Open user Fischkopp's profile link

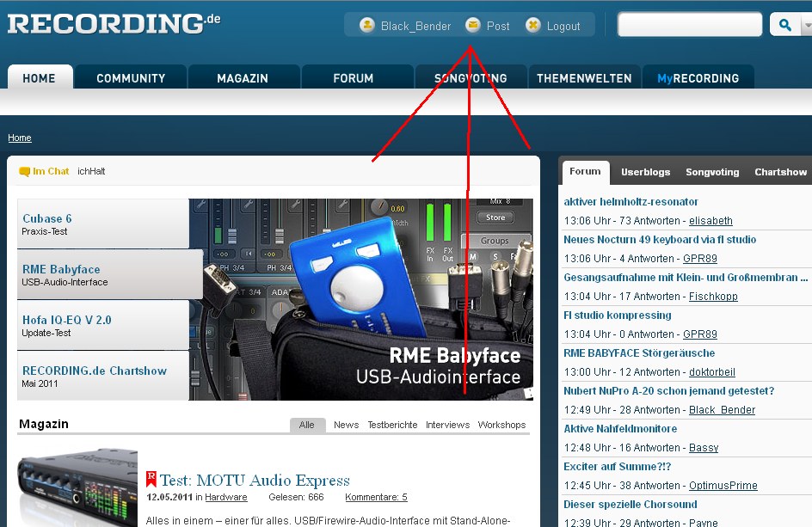713,297
